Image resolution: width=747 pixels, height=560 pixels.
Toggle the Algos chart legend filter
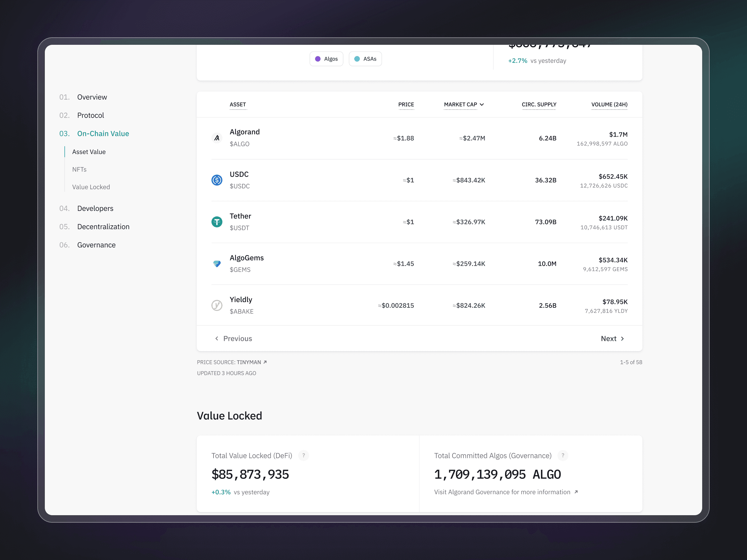click(326, 59)
